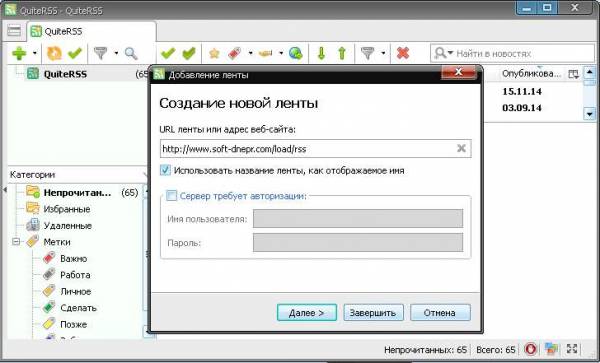The image size is (600, 363).
Task: Click the orange Update all feeds icon
Action: click(54, 53)
